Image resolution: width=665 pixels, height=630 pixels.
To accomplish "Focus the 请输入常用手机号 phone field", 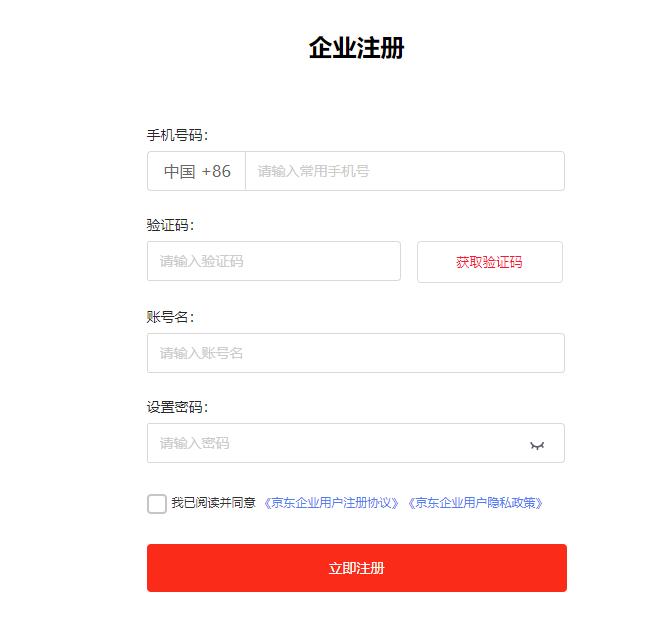I will click(x=404, y=171).
